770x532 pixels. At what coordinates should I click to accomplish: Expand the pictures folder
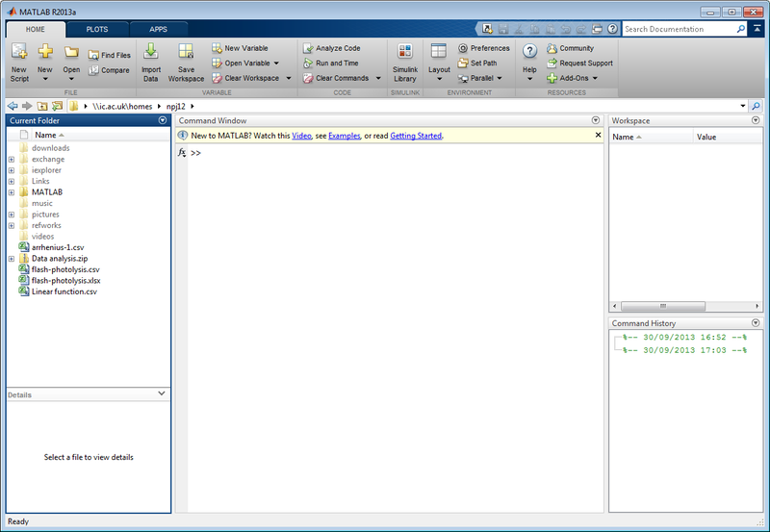point(12,215)
